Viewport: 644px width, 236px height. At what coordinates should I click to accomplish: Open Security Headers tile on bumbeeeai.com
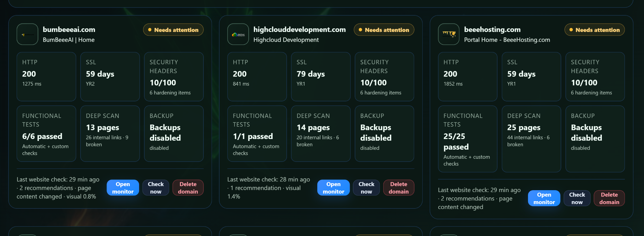(x=174, y=77)
